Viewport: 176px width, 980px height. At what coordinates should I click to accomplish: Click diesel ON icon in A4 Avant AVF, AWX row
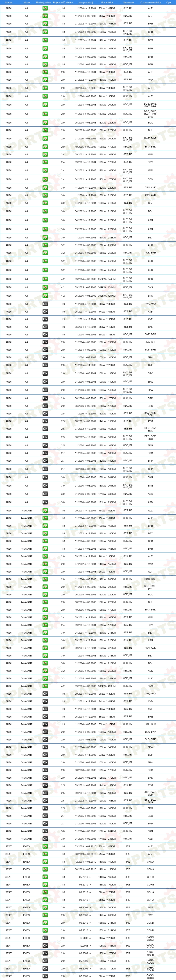tap(45, 694)
